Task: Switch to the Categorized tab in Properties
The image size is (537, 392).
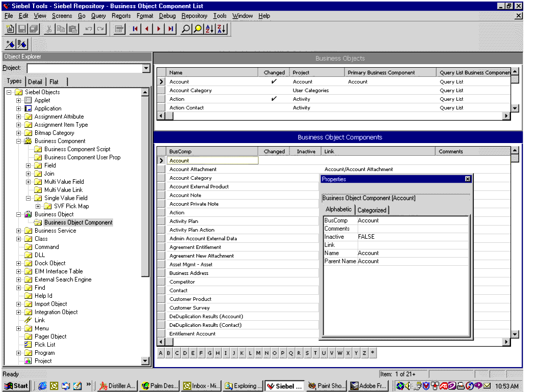Action: [x=371, y=210]
